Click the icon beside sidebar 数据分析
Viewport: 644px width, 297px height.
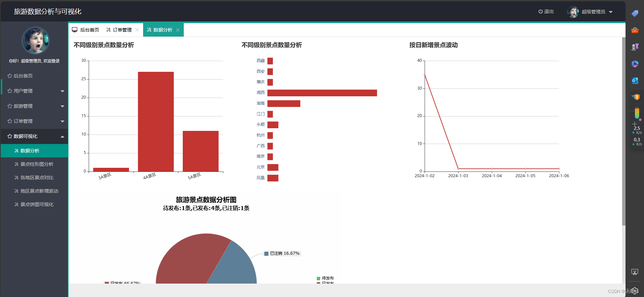pyautogui.click(x=16, y=151)
